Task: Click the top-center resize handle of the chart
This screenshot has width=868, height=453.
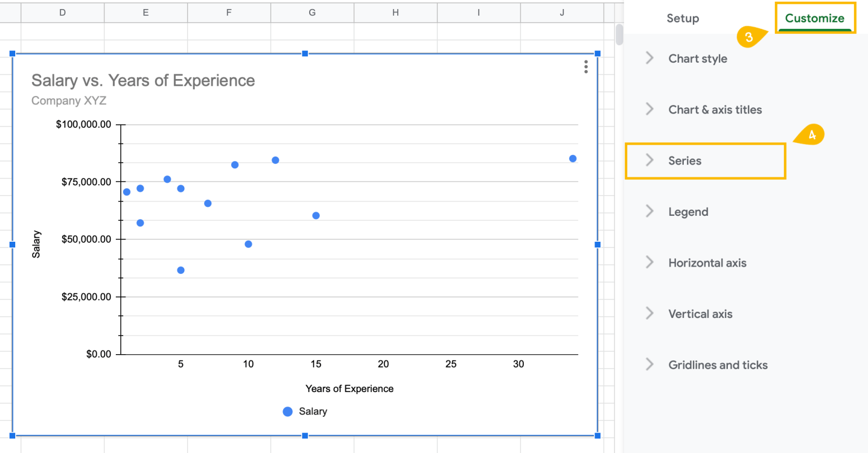Action: [x=305, y=53]
